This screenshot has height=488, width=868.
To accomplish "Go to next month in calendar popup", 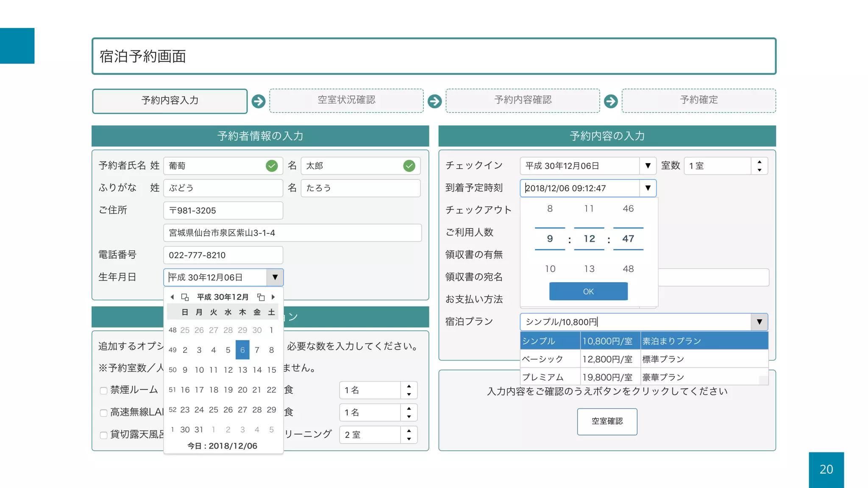I will pos(273,297).
